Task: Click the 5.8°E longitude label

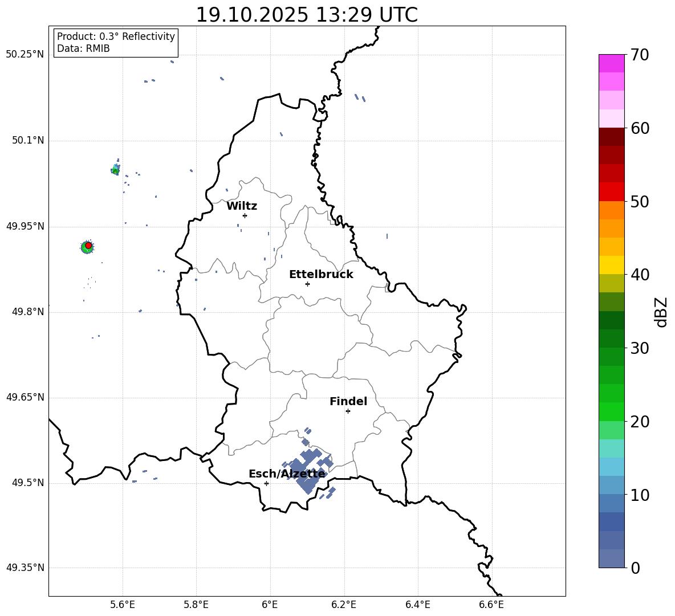Action: [196, 605]
